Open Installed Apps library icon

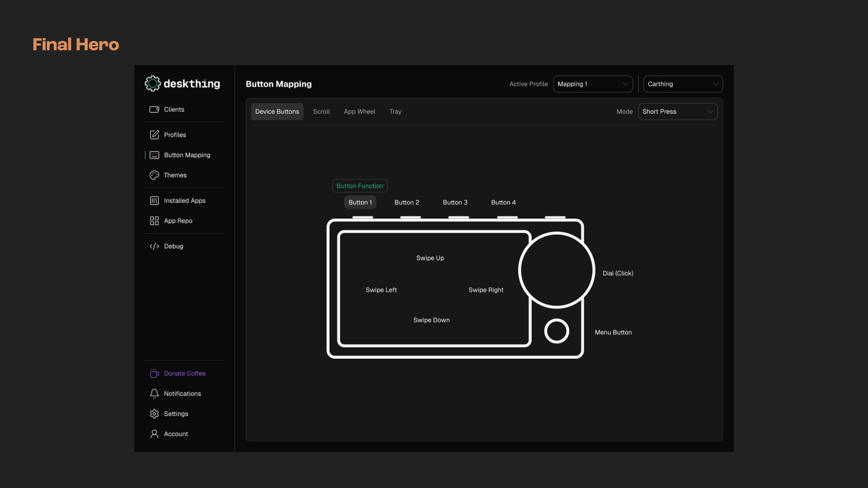coord(154,201)
